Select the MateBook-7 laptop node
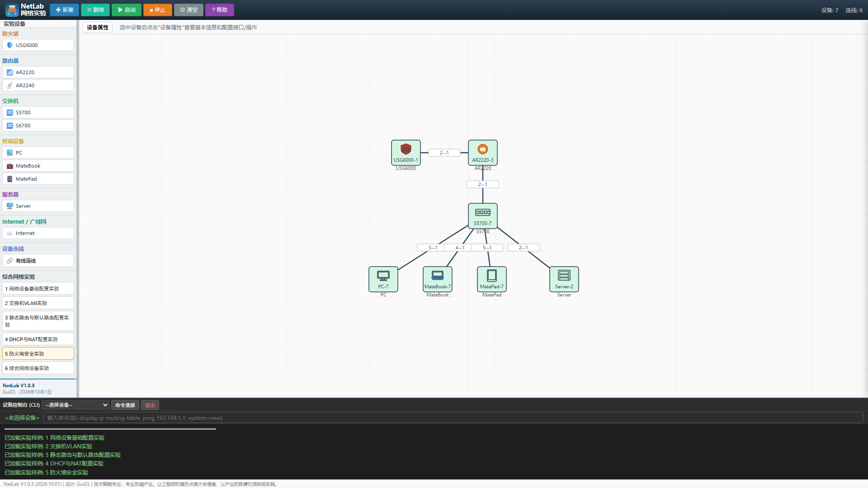Image resolution: width=868 pixels, height=488 pixels. [x=438, y=279]
